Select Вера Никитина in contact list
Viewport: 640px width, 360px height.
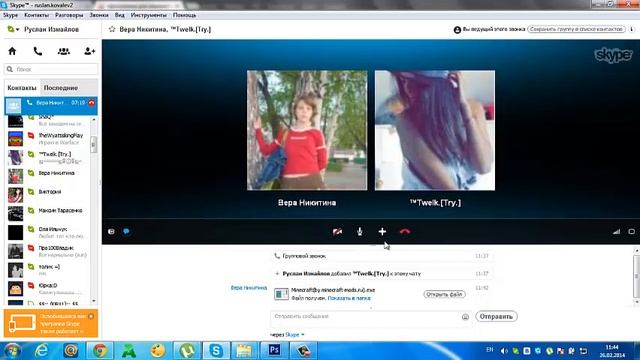point(47,176)
